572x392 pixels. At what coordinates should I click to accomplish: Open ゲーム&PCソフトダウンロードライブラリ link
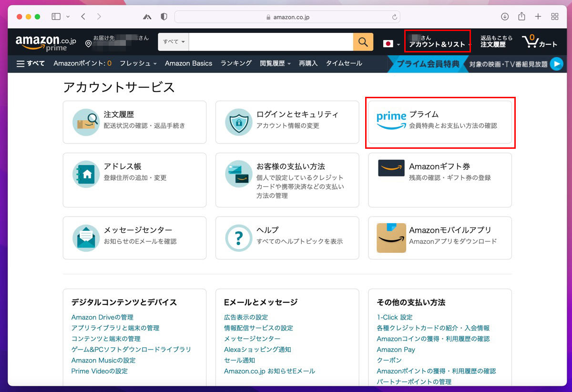131,350
